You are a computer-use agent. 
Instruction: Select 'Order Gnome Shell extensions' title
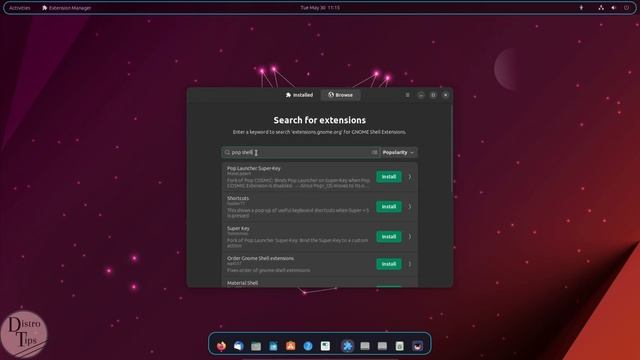260,258
